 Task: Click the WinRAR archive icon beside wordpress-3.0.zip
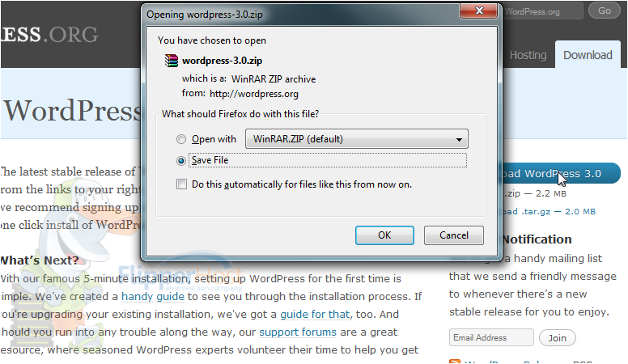pos(171,61)
